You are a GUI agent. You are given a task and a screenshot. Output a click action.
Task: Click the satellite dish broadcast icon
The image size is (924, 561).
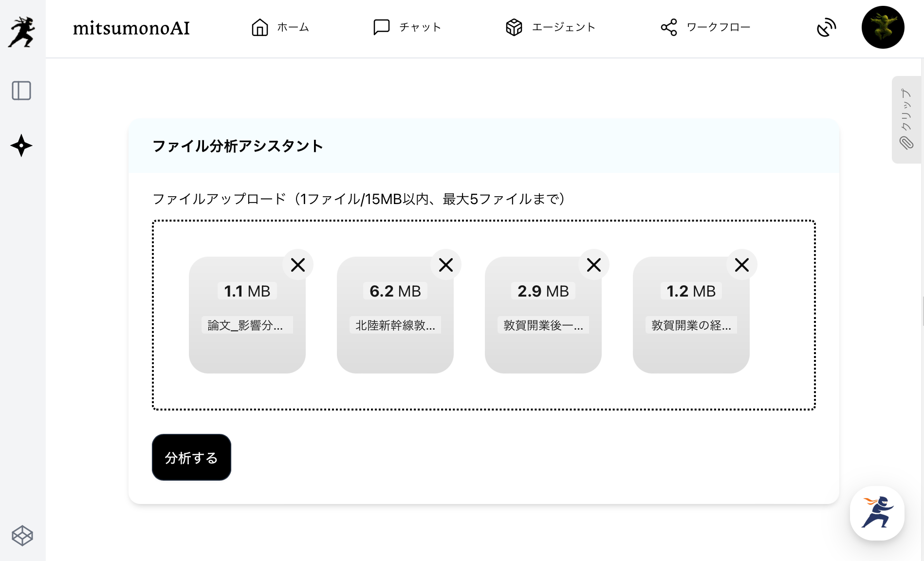pyautogui.click(x=826, y=27)
